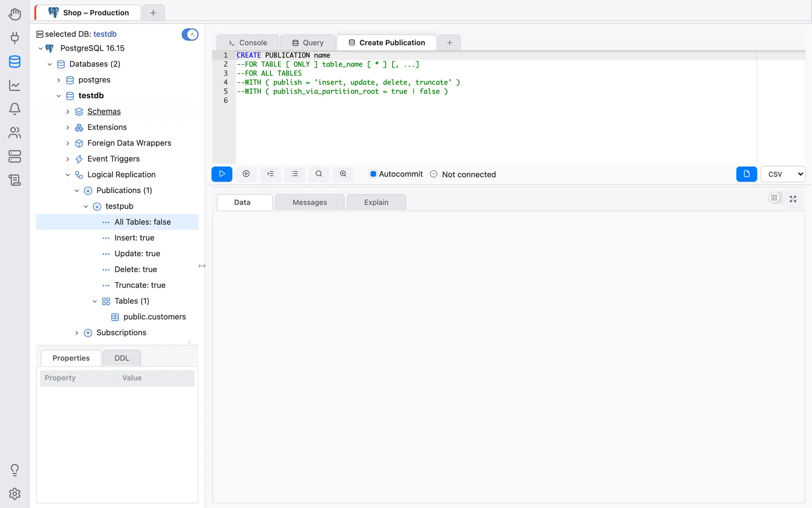Switch to the Console tab
This screenshot has width=812, height=508.
click(x=248, y=42)
